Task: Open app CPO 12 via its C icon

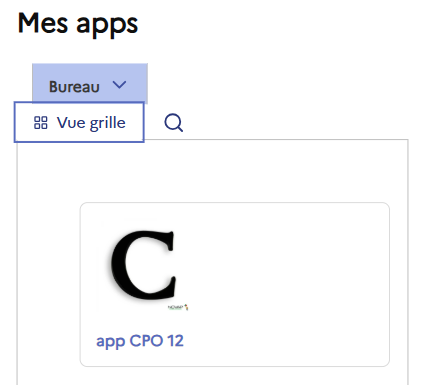Action: 143,265
